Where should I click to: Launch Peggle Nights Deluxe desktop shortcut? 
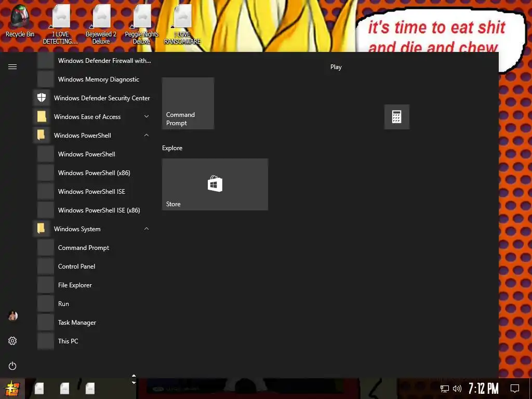pos(141,24)
